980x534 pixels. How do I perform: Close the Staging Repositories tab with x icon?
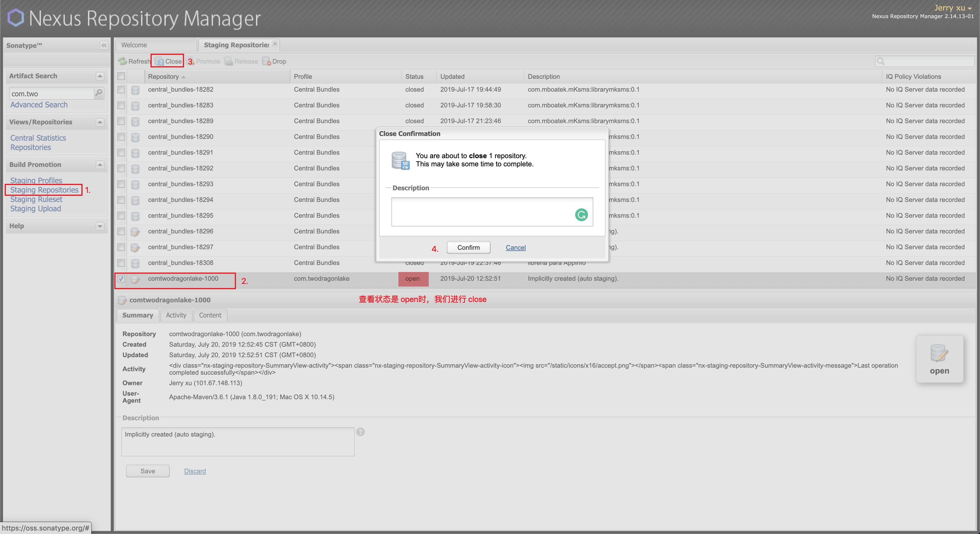pyautogui.click(x=275, y=44)
